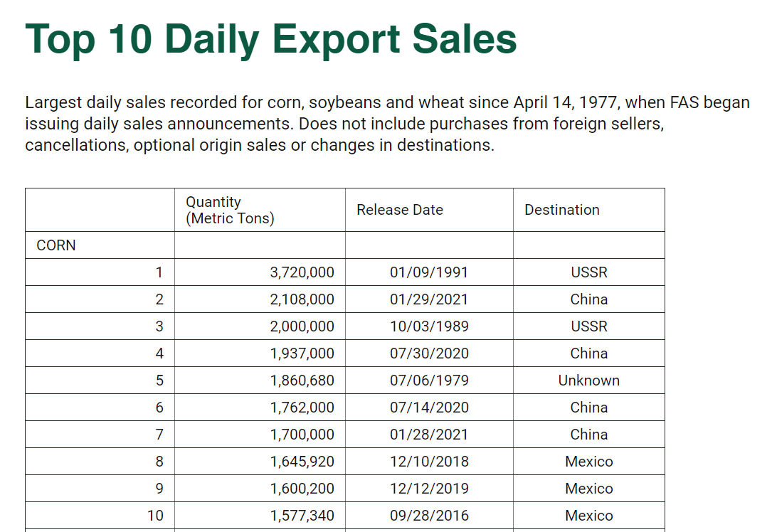The width and height of the screenshot is (772, 532).
Task: Click the Destination column header
Action: click(x=561, y=210)
